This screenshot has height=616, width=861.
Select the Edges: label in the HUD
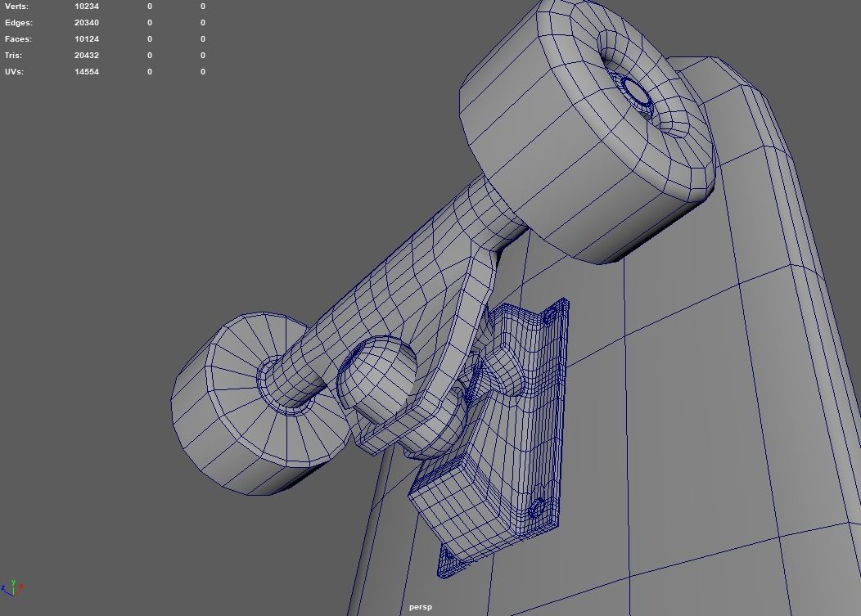pos(19,23)
